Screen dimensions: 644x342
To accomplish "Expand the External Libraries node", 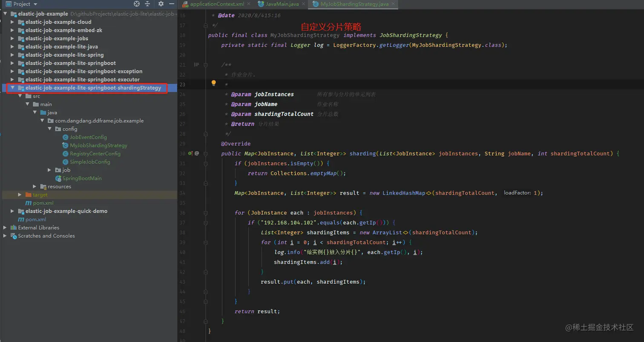I will tap(5, 228).
